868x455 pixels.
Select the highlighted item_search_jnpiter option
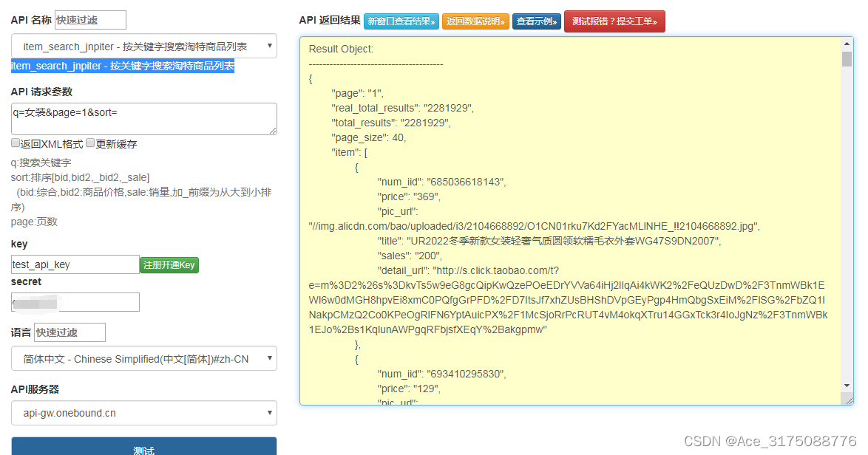[x=122, y=66]
